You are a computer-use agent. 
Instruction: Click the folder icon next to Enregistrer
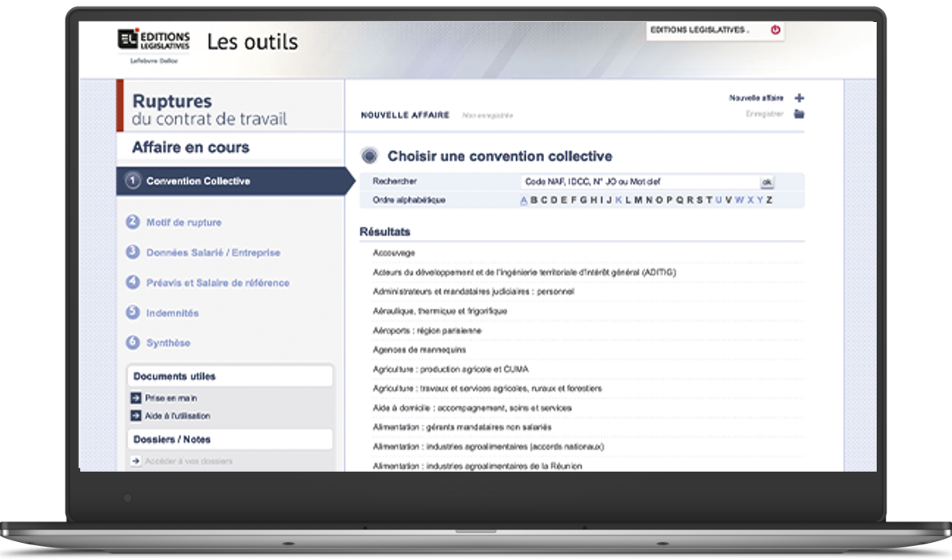pos(800,115)
